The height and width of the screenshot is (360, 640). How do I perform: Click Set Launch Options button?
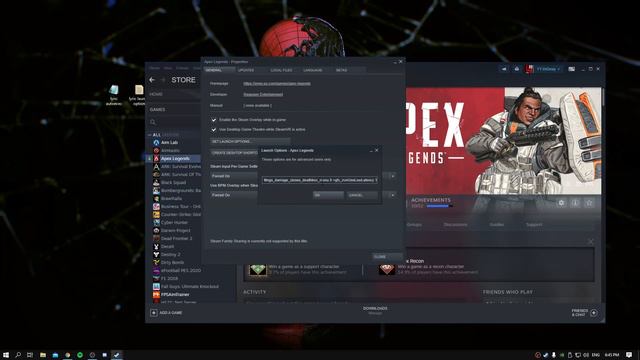click(250, 141)
